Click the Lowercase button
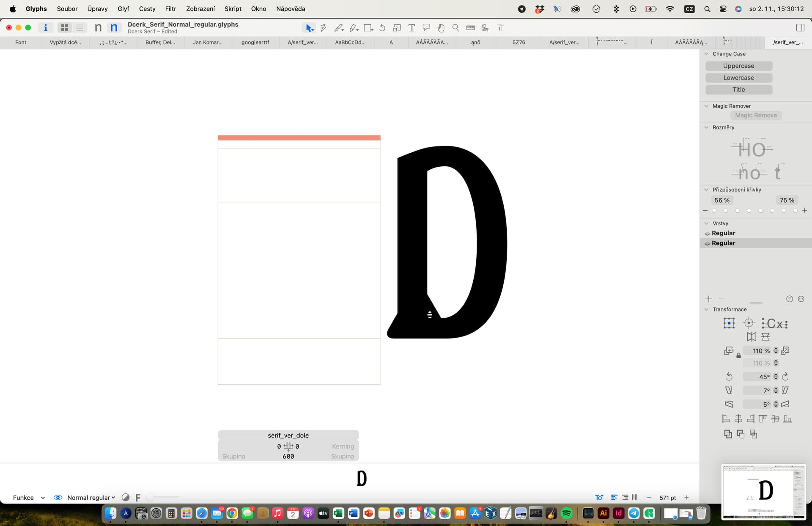 coord(738,78)
